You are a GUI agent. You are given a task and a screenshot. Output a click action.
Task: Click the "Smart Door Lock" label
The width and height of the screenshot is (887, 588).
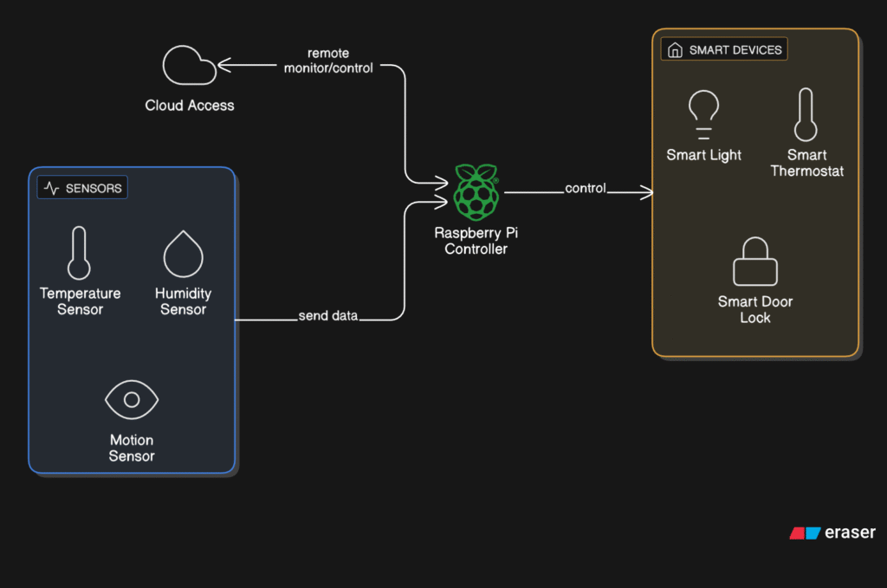(755, 309)
